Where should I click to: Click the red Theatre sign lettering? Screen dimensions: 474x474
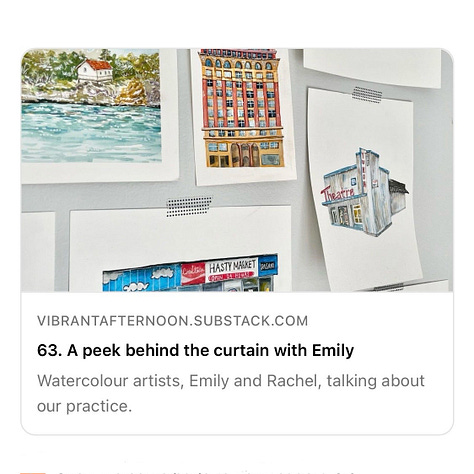pos(337,194)
